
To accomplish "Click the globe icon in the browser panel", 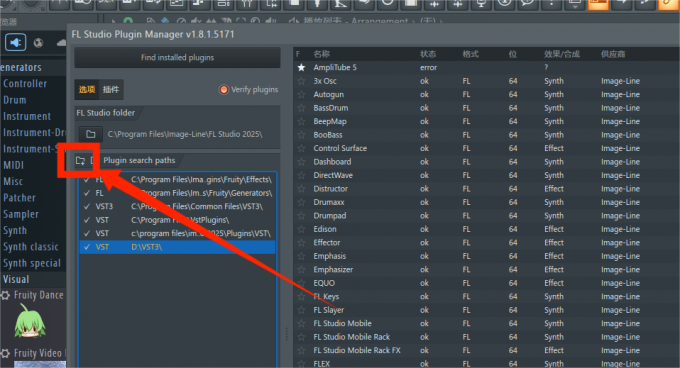I will (x=39, y=42).
